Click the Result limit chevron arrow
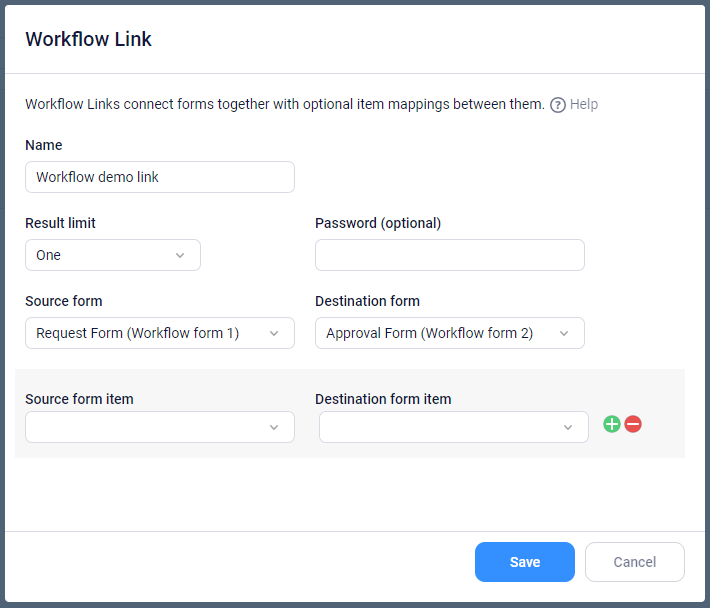The image size is (710, 608). (x=180, y=255)
